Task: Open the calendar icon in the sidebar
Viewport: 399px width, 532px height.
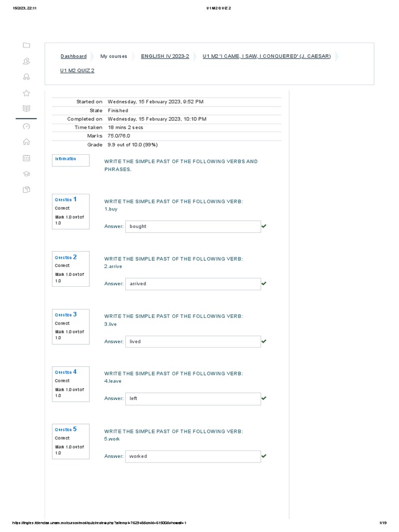Action: point(26,158)
